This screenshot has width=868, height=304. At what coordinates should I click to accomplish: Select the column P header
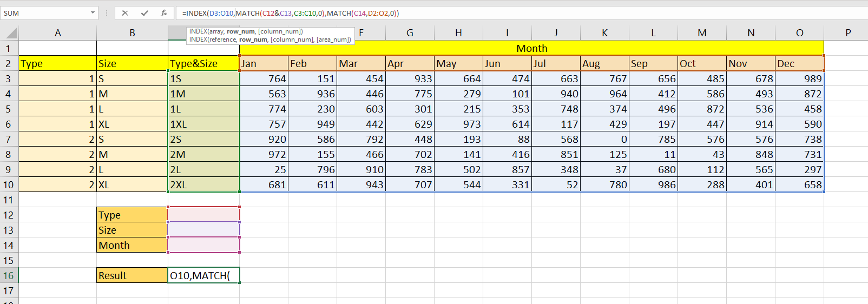(x=848, y=33)
